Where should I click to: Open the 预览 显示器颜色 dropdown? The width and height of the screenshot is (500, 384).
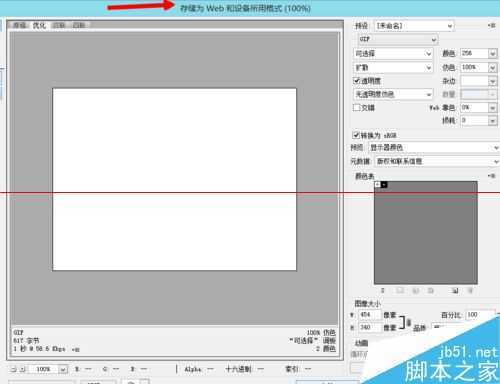pos(434,147)
